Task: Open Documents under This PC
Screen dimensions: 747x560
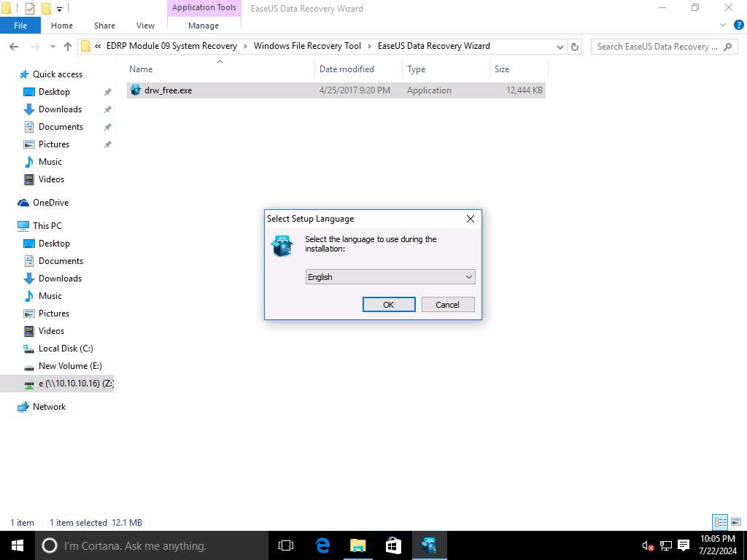Action: pyautogui.click(x=61, y=261)
